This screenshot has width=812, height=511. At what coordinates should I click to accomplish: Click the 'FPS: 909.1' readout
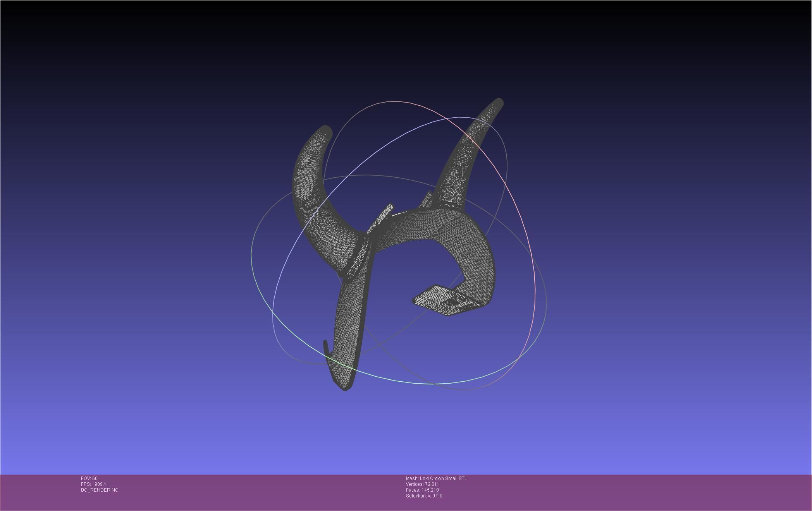pyautogui.click(x=93, y=484)
